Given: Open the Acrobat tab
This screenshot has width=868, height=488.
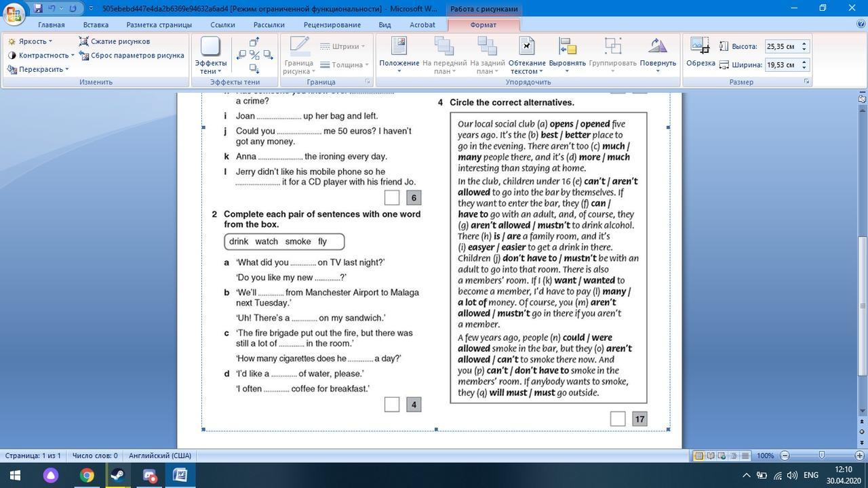Looking at the screenshot, I should click(422, 25).
